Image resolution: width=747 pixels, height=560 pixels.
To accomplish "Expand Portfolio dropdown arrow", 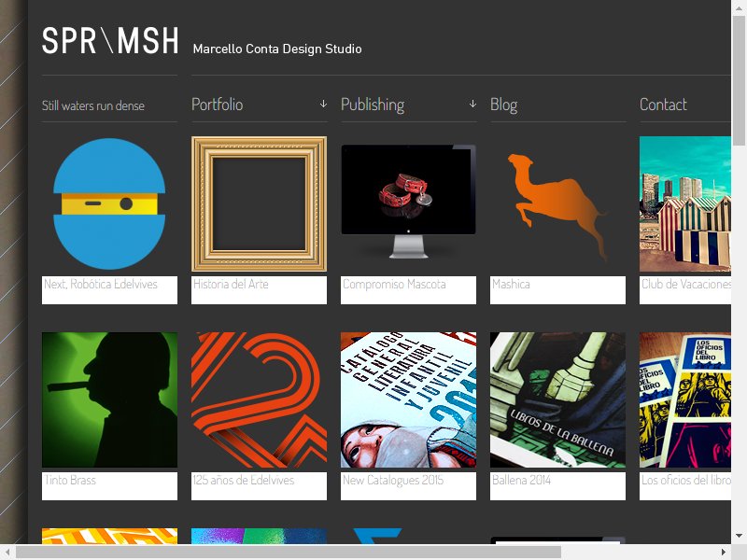I will point(323,104).
